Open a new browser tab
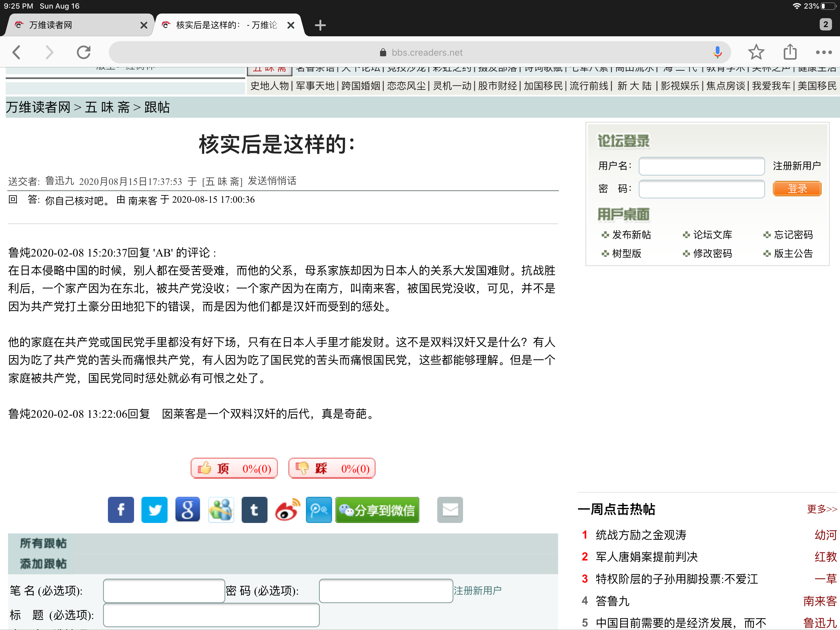840x630 pixels. pos(320,25)
